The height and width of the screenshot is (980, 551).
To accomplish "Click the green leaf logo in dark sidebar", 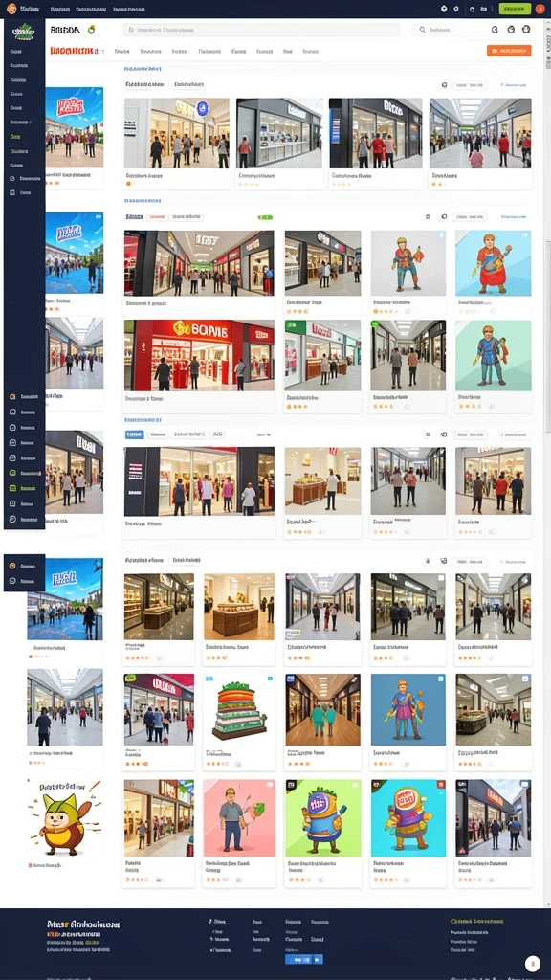I will [x=24, y=31].
